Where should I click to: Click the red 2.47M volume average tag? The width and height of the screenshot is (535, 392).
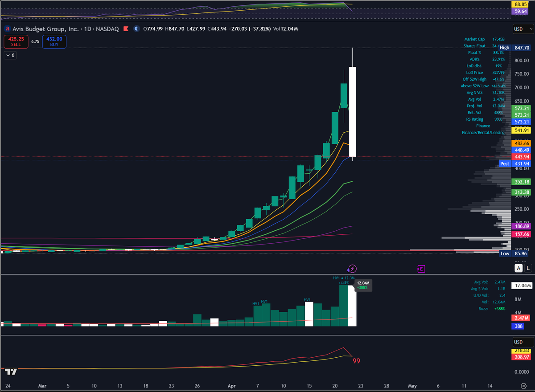(x=522, y=318)
